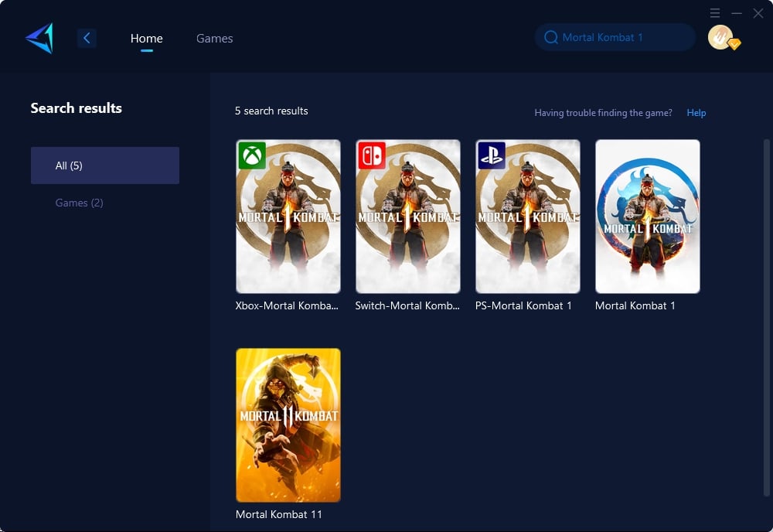Minimize the application window
This screenshot has width=773, height=532.
[x=737, y=13]
